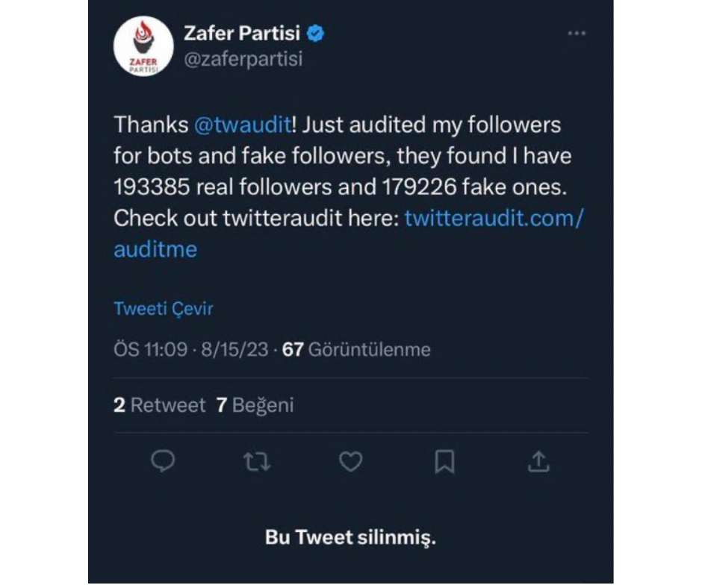Show the 7 Beğeni list
Screen dimensions: 702x588
[255, 405]
